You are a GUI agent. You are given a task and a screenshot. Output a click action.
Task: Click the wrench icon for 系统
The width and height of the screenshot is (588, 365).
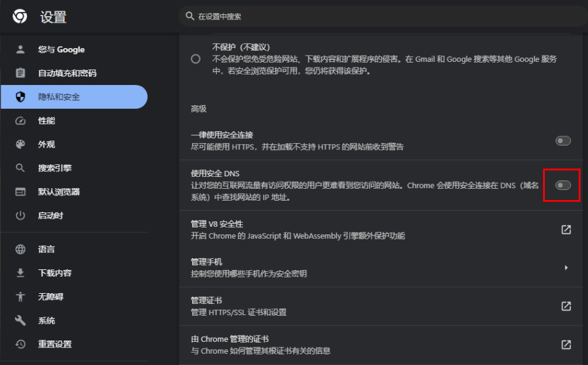click(20, 321)
